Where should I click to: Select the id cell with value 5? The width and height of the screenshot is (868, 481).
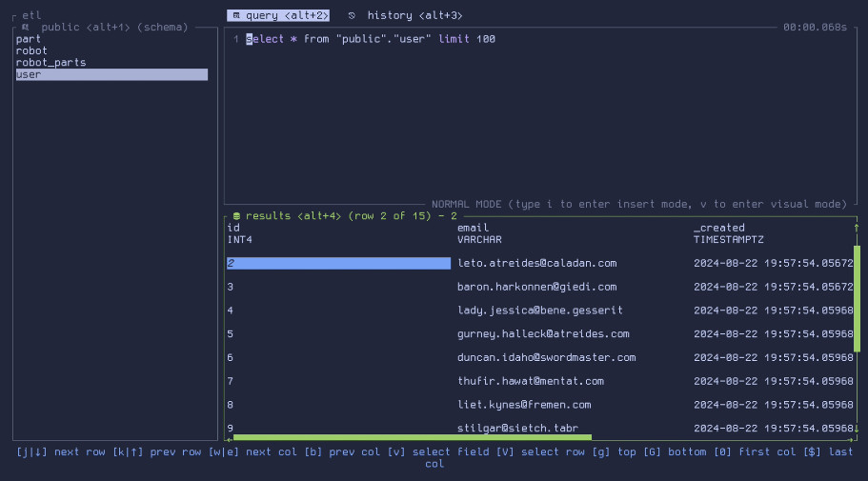(x=338, y=334)
